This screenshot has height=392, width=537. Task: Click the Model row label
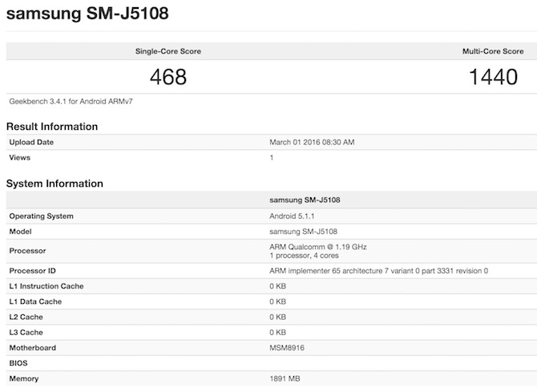22,231
